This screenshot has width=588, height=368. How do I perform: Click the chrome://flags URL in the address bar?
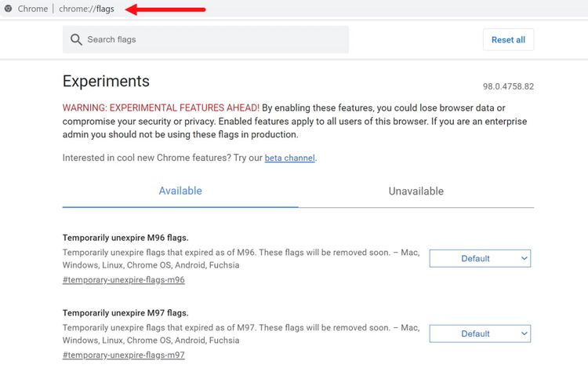click(86, 9)
